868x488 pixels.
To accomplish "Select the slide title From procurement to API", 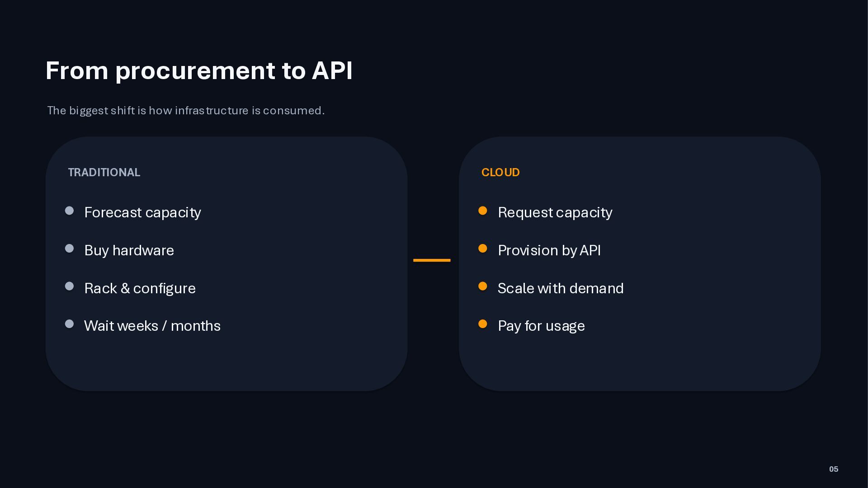I will (199, 71).
